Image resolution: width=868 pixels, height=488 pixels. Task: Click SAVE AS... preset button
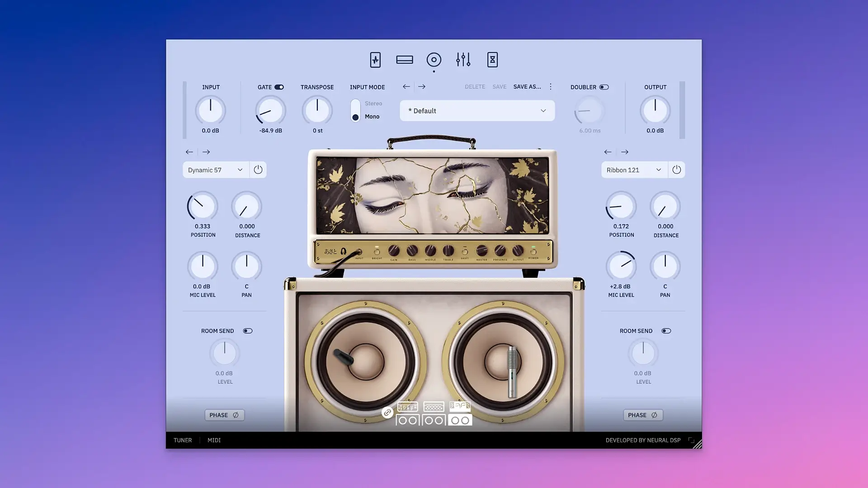point(527,87)
